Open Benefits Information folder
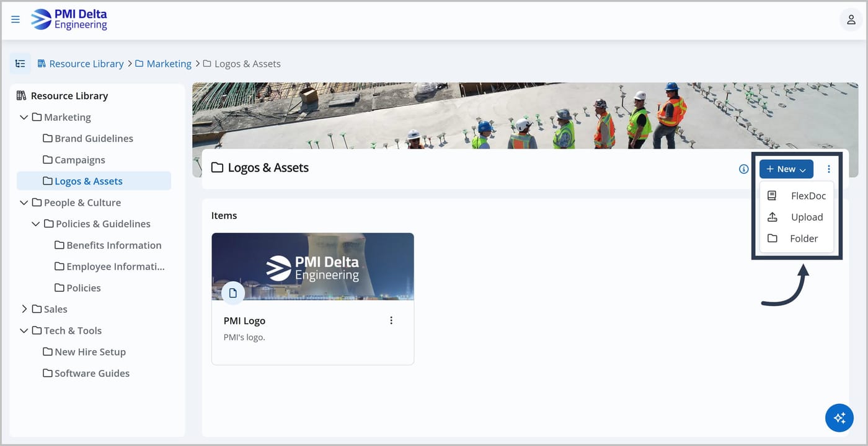This screenshot has height=446, width=868. pyautogui.click(x=114, y=245)
